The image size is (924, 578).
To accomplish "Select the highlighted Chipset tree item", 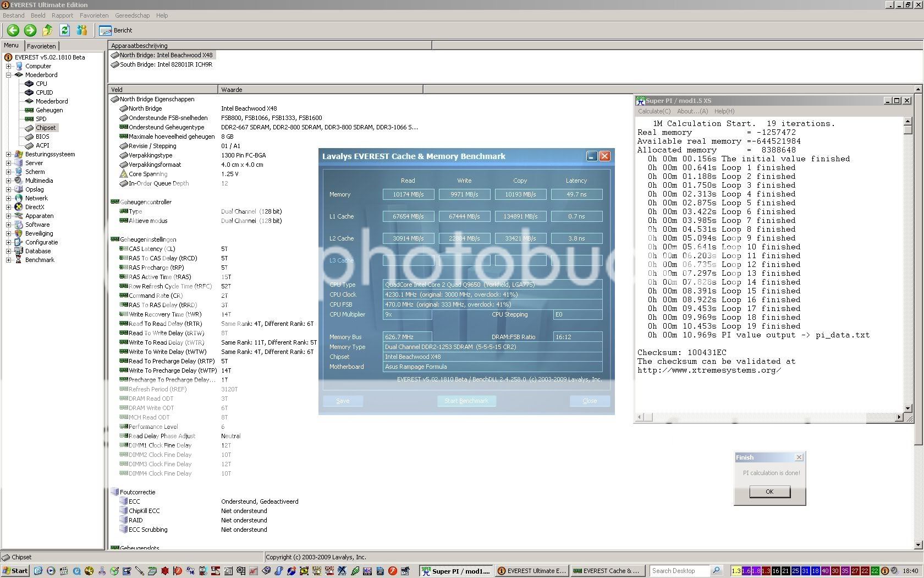I will pos(46,128).
